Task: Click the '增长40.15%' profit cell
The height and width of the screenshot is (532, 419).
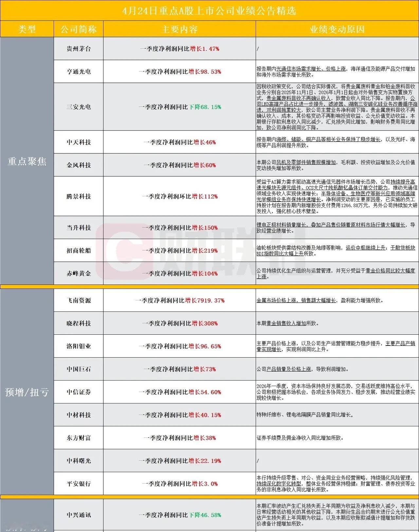Action: tap(179, 415)
